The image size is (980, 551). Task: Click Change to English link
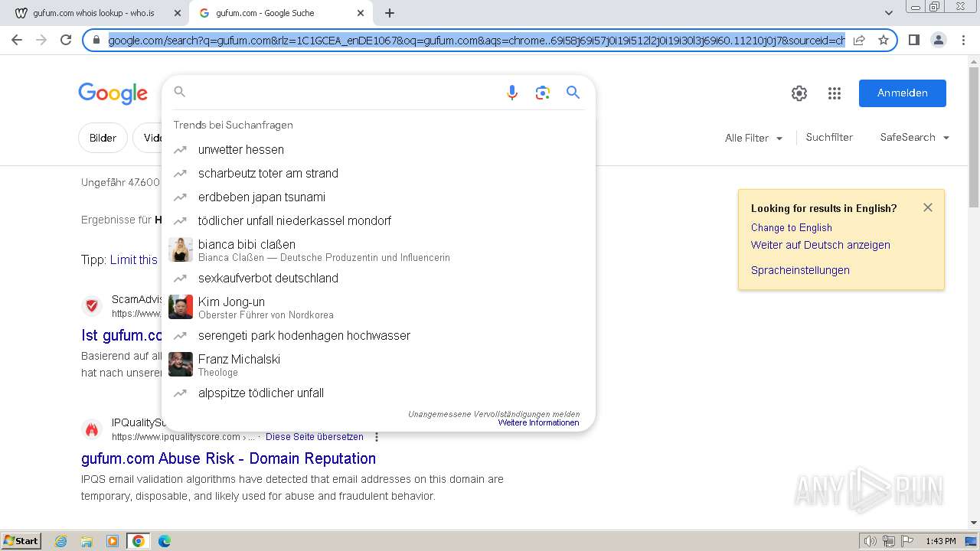tap(791, 227)
